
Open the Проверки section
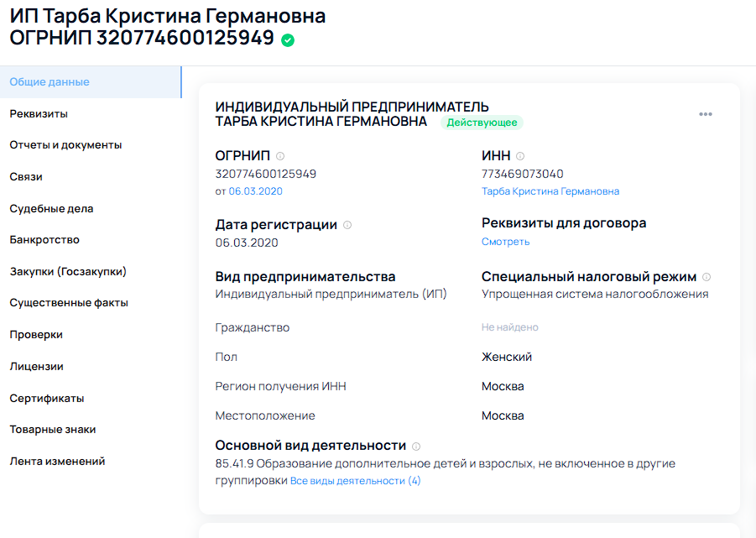click(x=34, y=334)
